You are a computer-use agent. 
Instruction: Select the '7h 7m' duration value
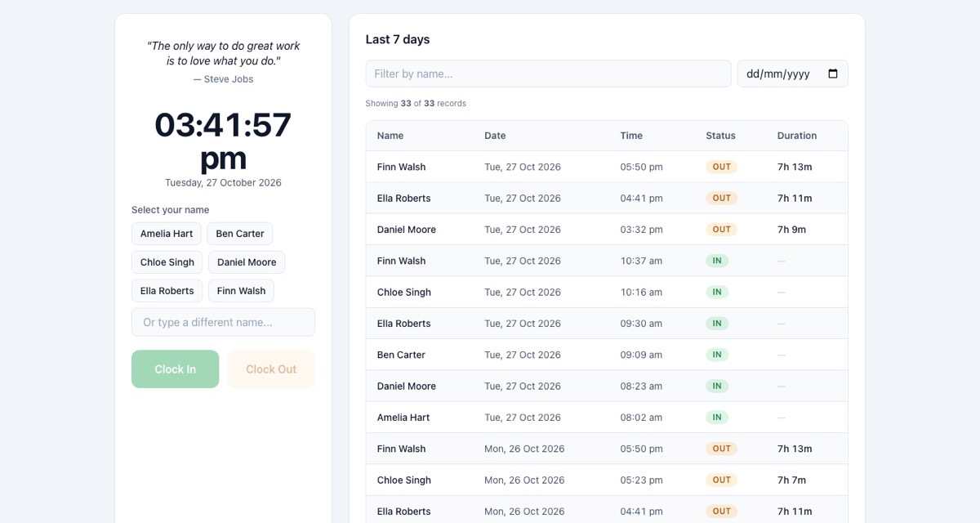point(791,481)
